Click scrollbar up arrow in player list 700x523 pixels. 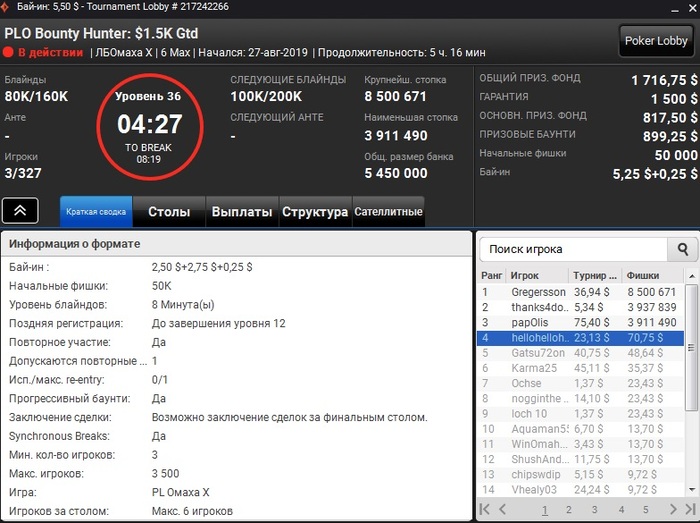[692, 276]
